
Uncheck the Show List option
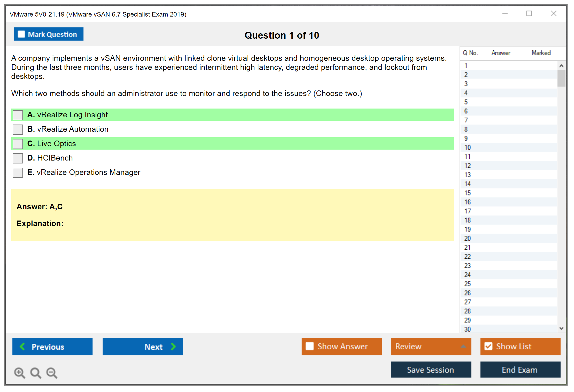tap(488, 346)
